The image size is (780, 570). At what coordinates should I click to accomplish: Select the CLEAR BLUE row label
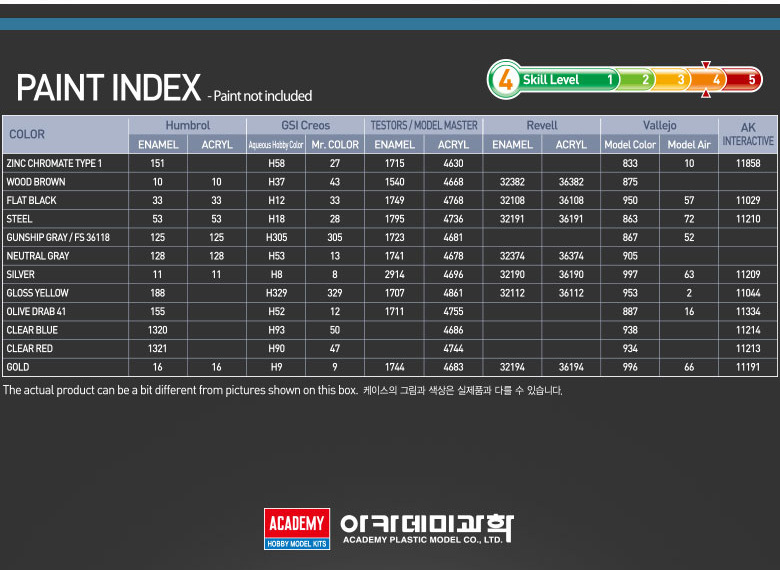(32, 330)
